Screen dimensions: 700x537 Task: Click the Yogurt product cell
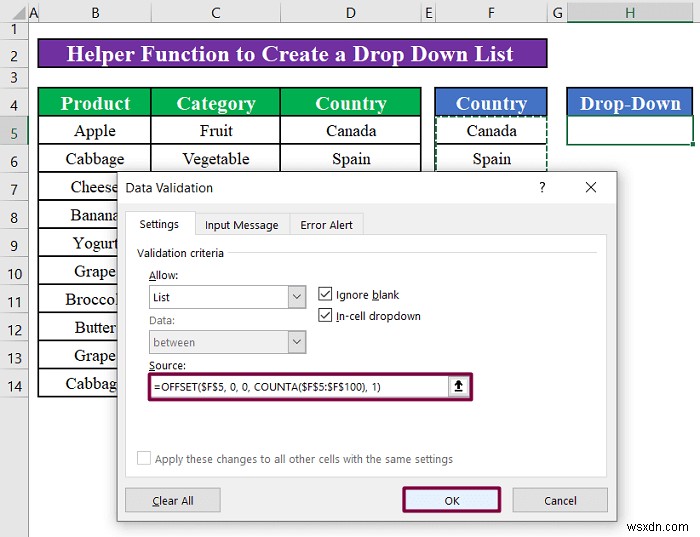coord(79,243)
